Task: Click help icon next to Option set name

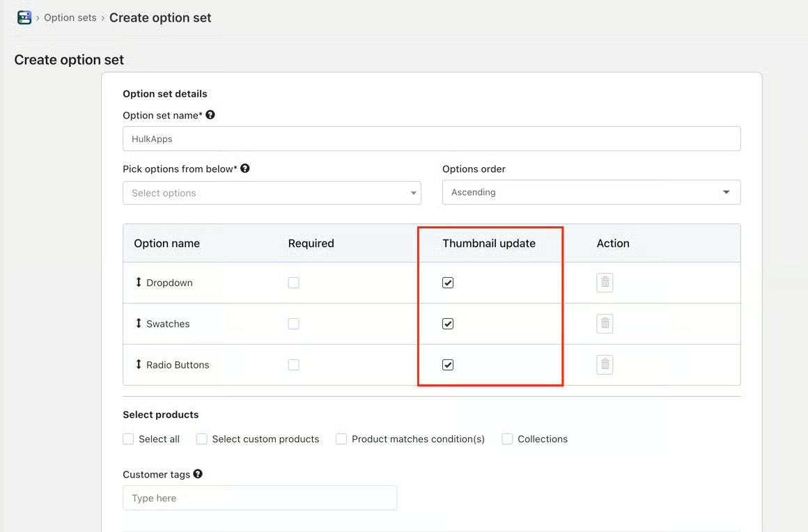Action: (210, 115)
